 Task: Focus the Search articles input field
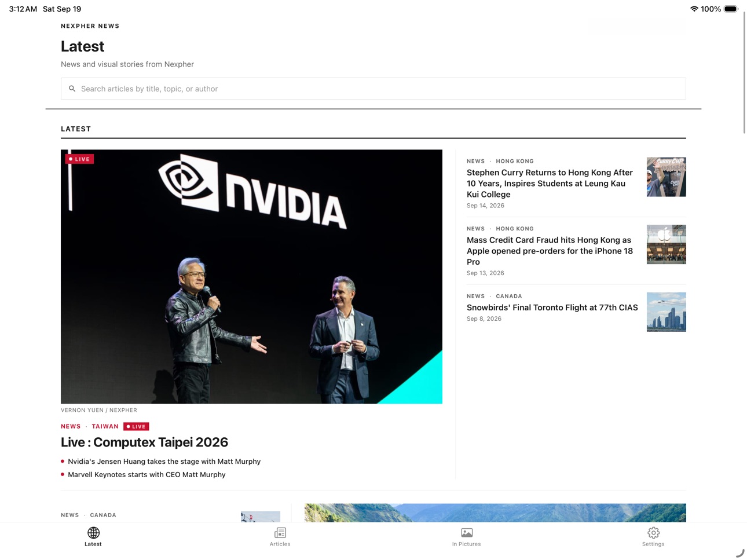tap(373, 89)
